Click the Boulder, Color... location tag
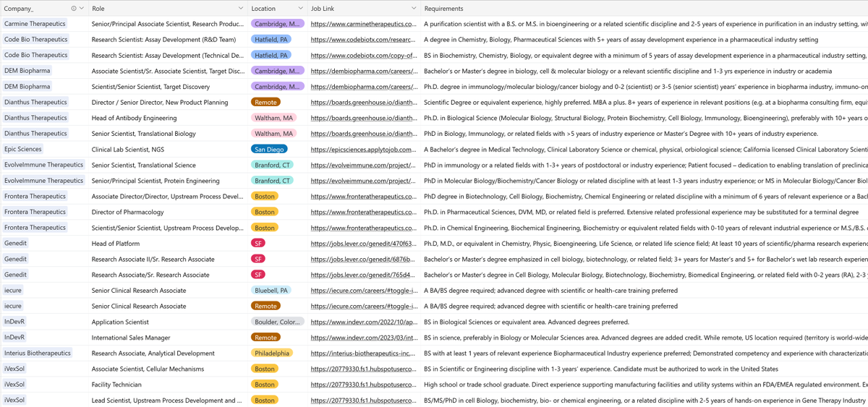 [278, 322]
